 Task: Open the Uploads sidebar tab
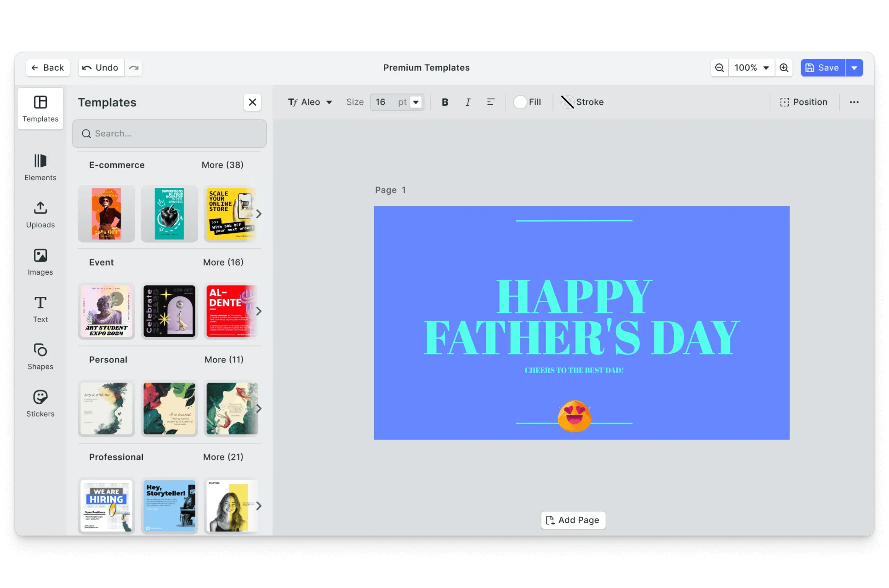pyautogui.click(x=40, y=215)
